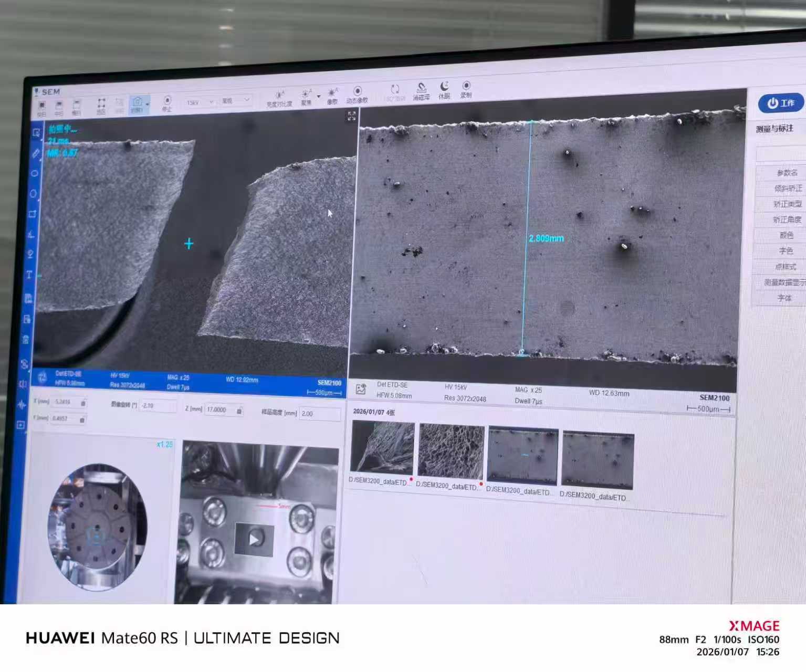Expand the 聚焦 autofocus dropdown arrow
This screenshot has height=672, width=806.
tap(318, 97)
